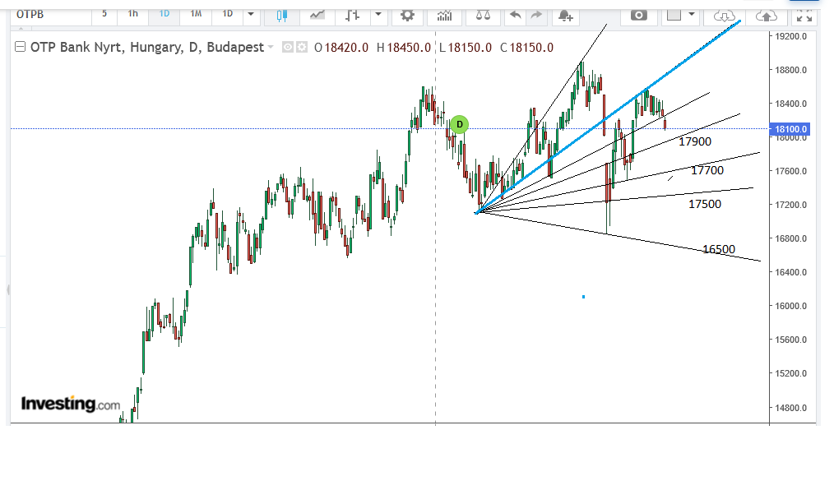
Task: Click the OTPB symbol input field
Action: point(51,14)
